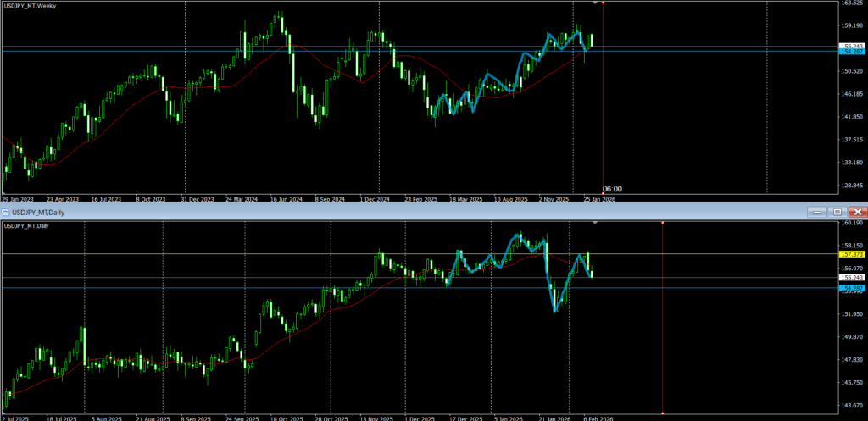Click the Daily chart window system icon
The height and width of the screenshot is (421, 868).
pos(7,212)
